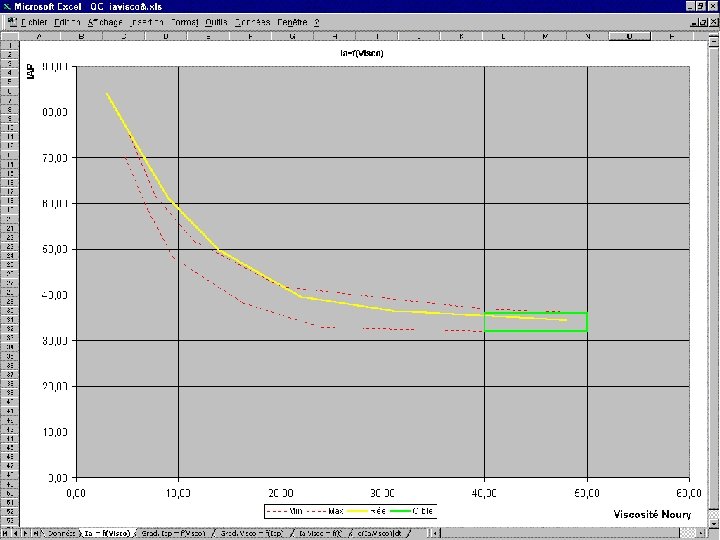Click the horizontal scrollbar right arrow
The width and height of the screenshot is (720, 540).
point(702,534)
